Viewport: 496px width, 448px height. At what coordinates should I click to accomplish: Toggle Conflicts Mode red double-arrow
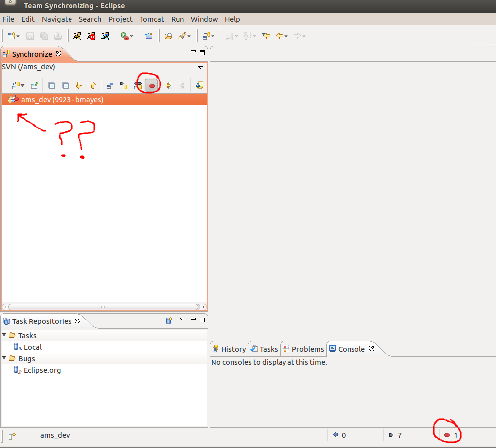[x=152, y=86]
